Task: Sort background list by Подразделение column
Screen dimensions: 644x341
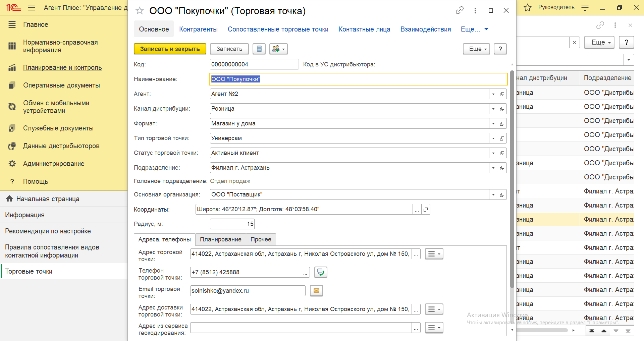Action: tap(607, 78)
